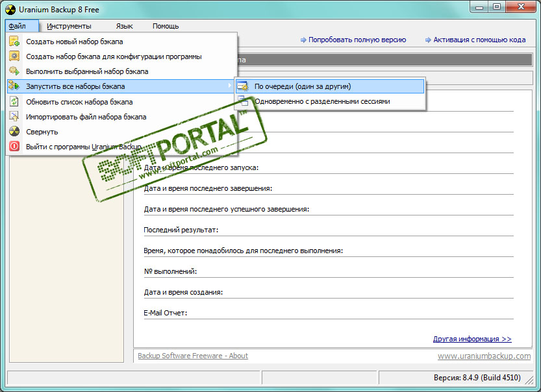Open the Попробовать полную версию link

[357, 40]
